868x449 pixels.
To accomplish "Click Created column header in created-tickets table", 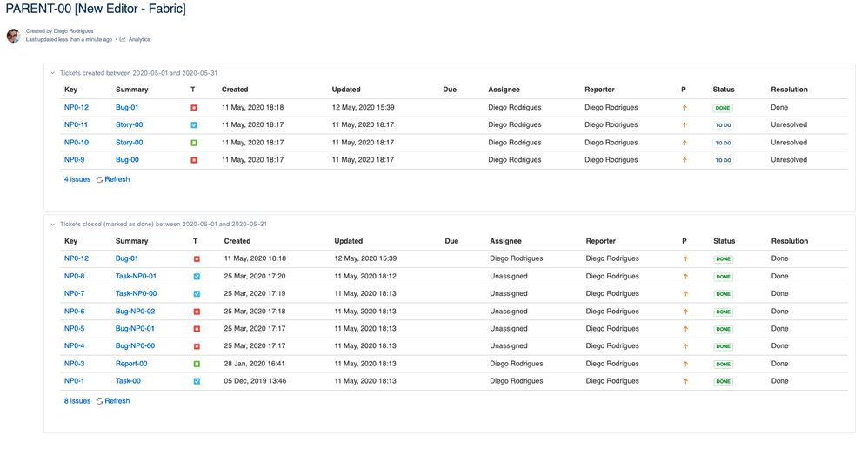I will [235, 90].
